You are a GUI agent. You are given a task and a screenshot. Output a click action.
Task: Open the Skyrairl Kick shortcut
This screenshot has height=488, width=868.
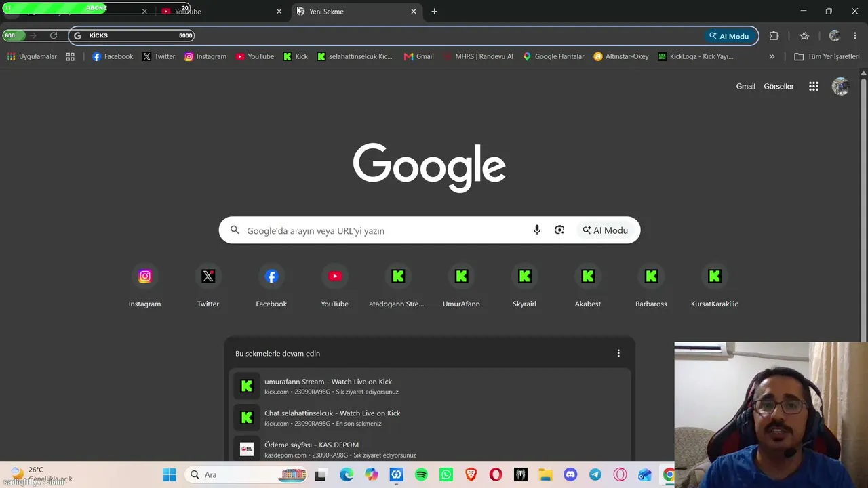524,285
